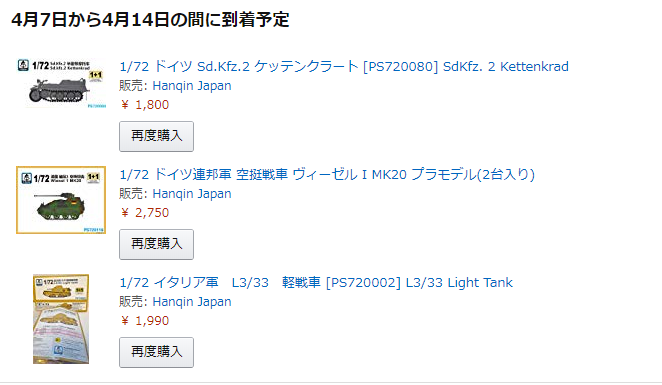Image resolution: width=662 pixels, height=385 pixels.
Task: Select the ¥ 1,800 price text
Action: (144, 105)
